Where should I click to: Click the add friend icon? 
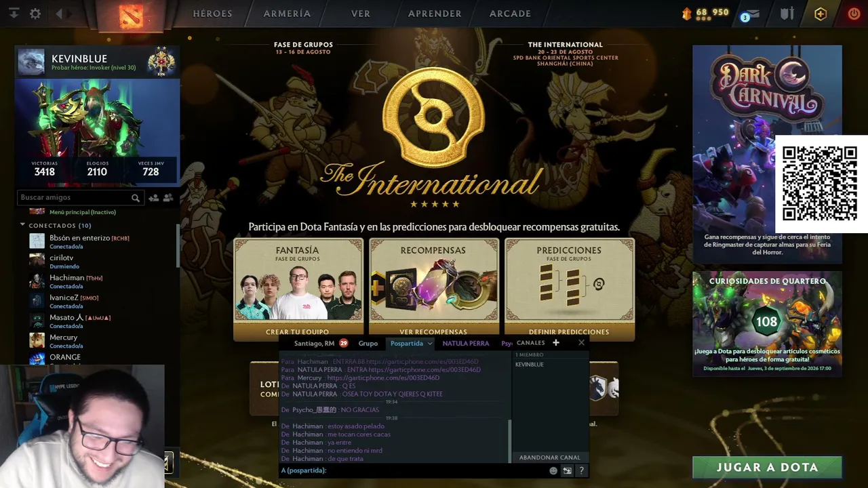coord(154,198)
